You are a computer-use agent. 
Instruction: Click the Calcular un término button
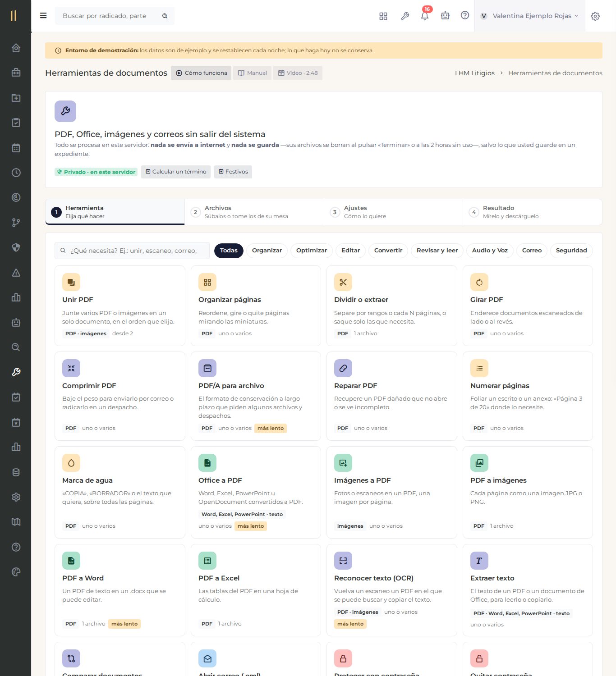point(176,172)
